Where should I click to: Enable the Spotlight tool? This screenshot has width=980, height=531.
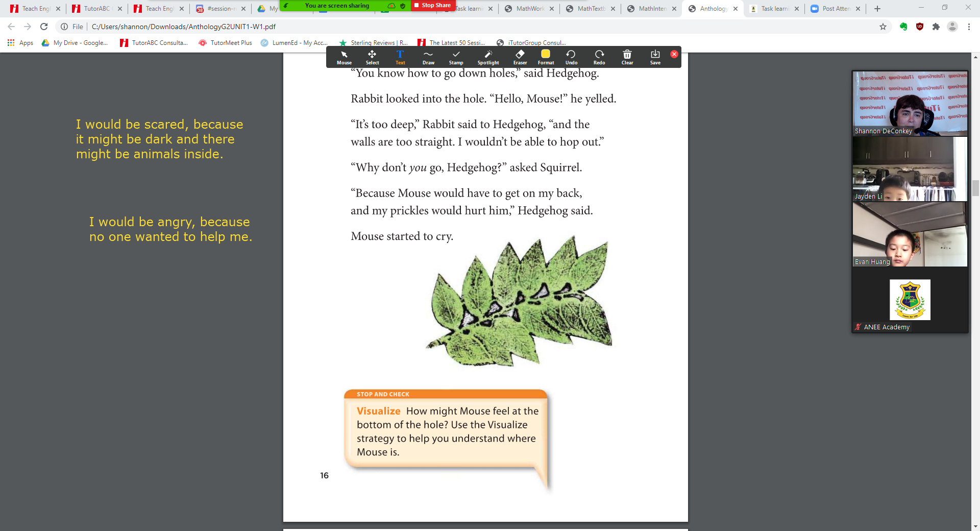coord(488,57)
